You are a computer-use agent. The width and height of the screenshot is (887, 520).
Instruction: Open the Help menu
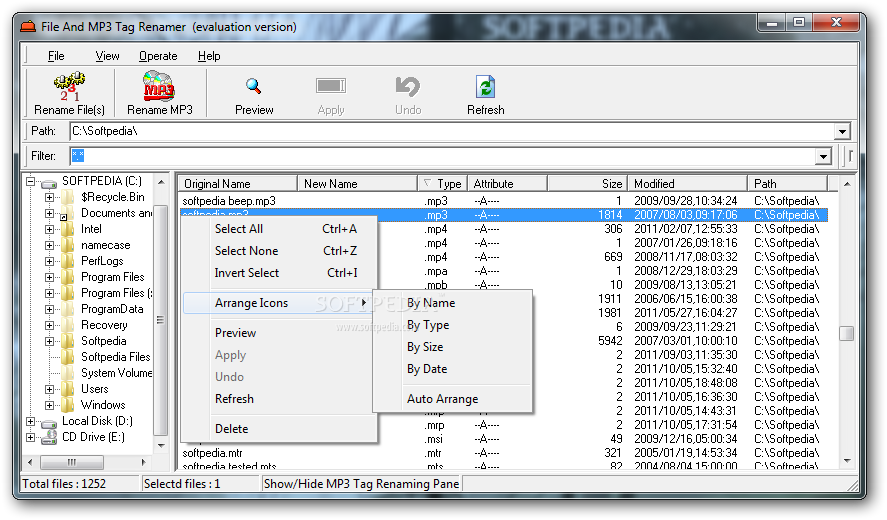click(209, 56)
